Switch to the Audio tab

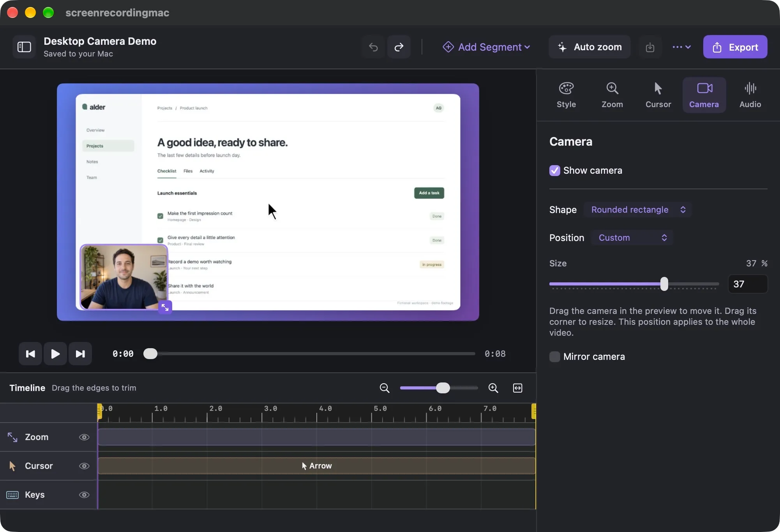pos(750,95)
